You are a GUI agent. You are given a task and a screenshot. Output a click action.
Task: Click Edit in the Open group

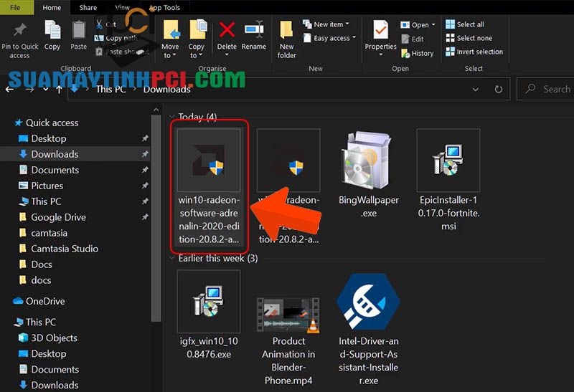coord(413,39)
